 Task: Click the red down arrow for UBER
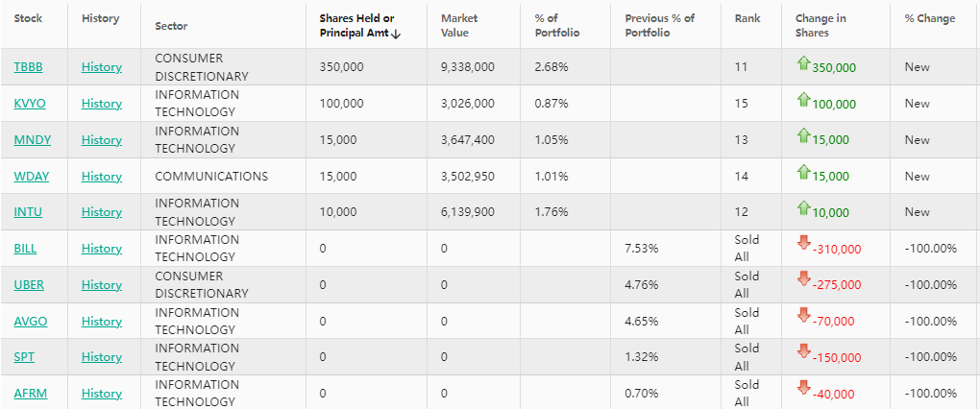[x=803, y=280]
